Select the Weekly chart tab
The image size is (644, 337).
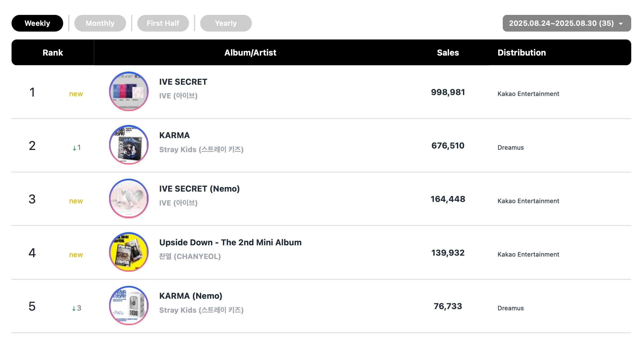tap(37, 23)
